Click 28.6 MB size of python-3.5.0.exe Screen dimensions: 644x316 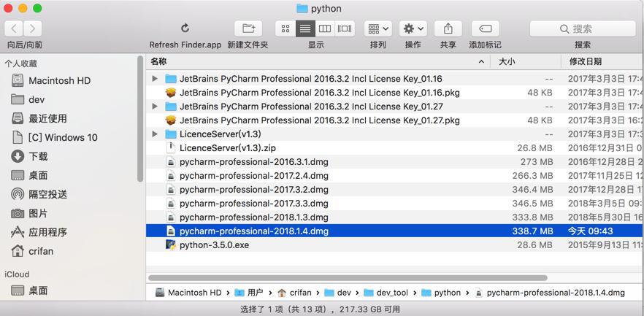[x=534, y=245]
